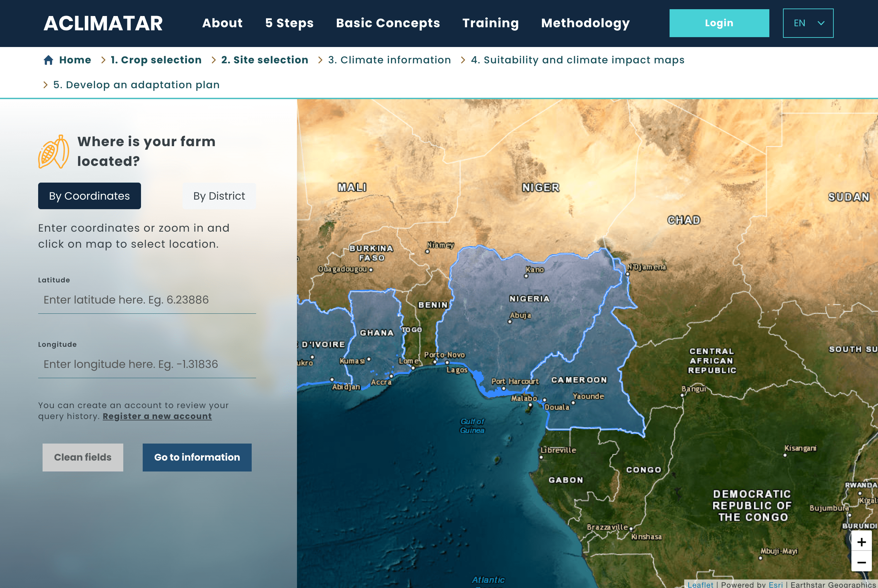Viewport: 878px width, 588px height.
Task: Open the Basic Concepts menu
Action: pyautogui.click(x=388, y=23)
